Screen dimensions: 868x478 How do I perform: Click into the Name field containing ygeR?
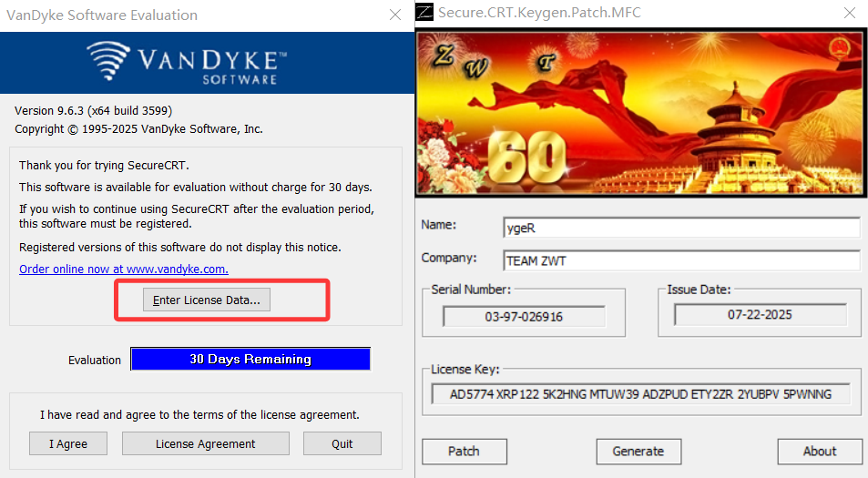(681, 228)
